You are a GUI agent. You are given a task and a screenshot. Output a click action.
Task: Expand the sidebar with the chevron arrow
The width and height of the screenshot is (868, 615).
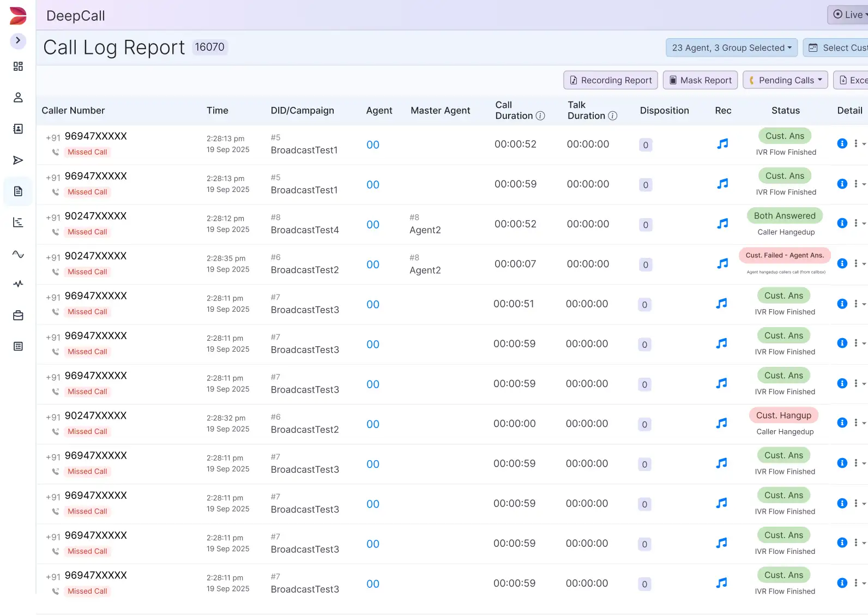click(18, 40)
